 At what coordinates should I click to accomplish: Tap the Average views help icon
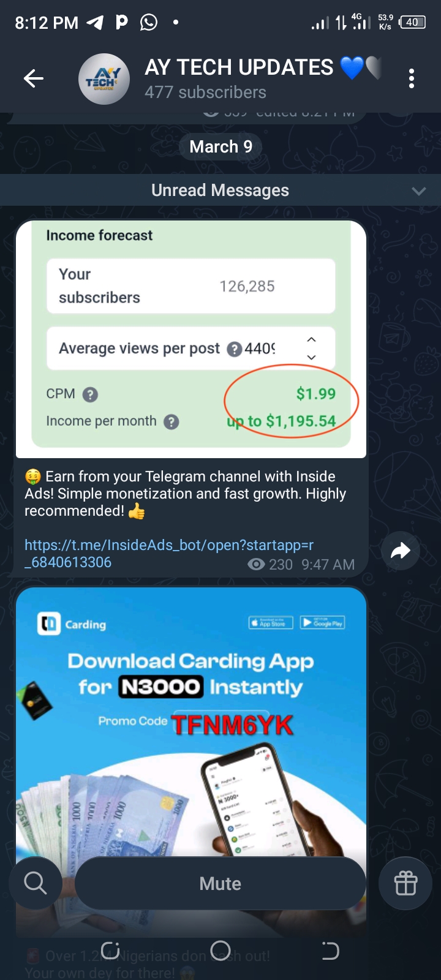[x=234, y=349]
